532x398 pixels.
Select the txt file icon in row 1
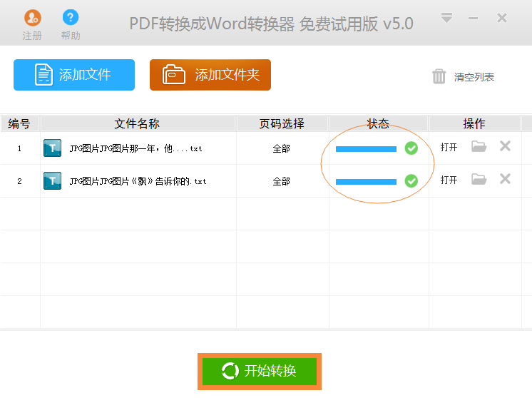point(52,148)
